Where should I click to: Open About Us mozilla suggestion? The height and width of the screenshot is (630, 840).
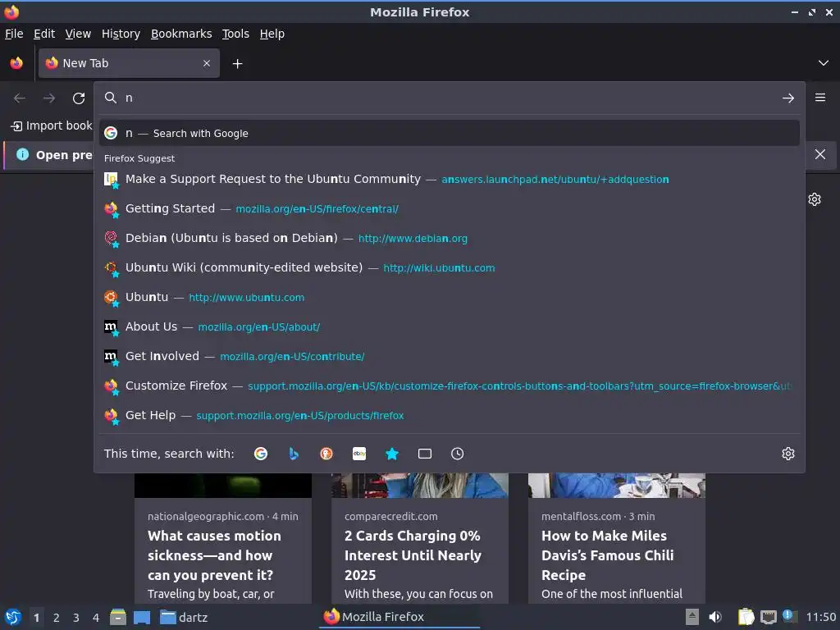pyautogui.click(x=449, y=326)
